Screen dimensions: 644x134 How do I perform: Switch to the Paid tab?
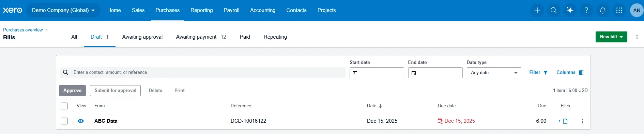pos(245,37)
